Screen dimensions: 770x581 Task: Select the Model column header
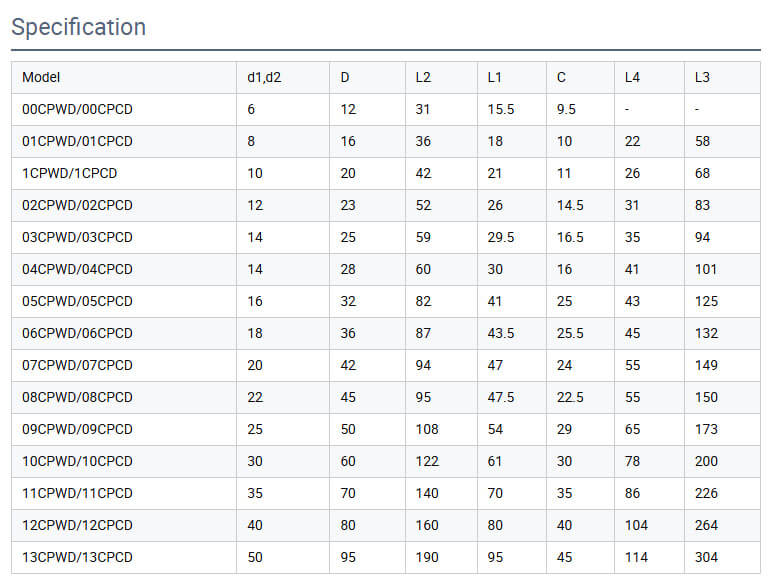point(41,77)
